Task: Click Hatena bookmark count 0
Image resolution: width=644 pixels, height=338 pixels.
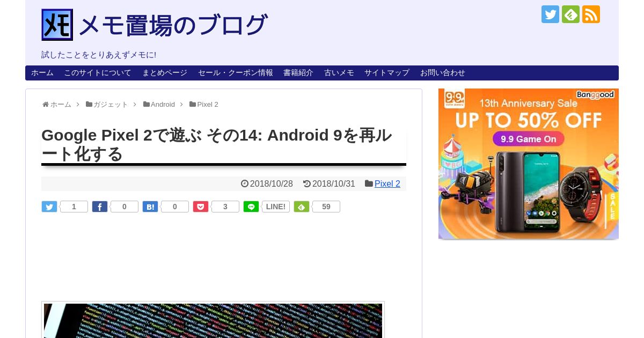Action: tap(175, 207)
